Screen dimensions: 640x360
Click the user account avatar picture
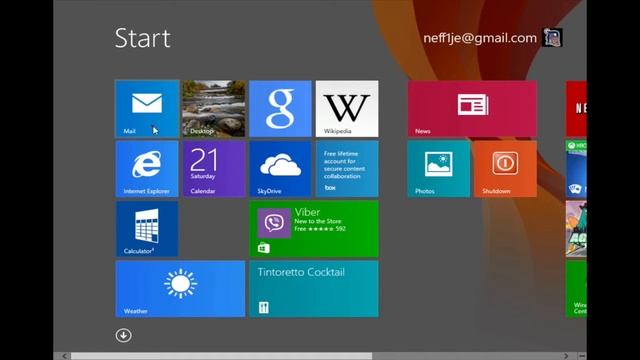552,38
